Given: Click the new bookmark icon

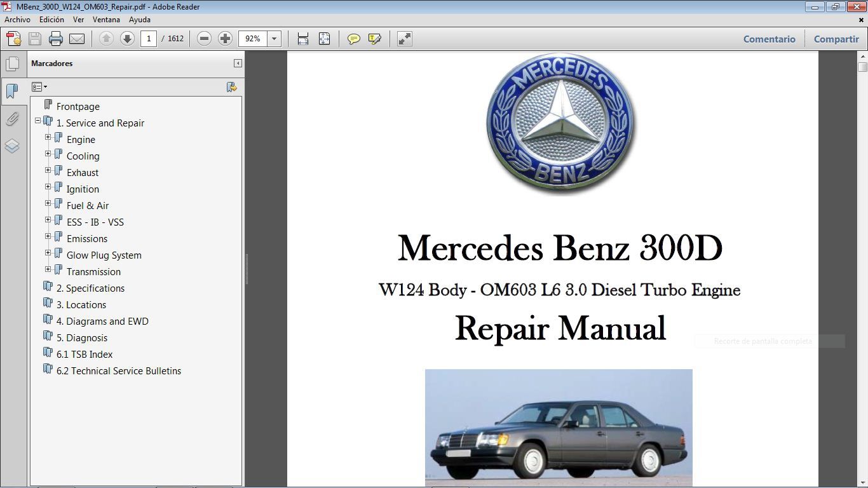Looking at the screenshot, I should point(231,87).
